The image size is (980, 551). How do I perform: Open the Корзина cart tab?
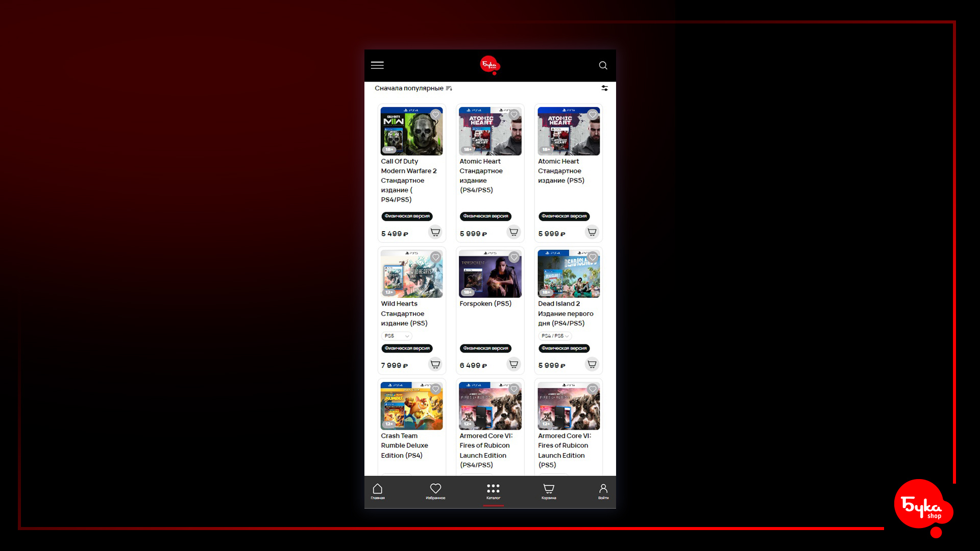click(549, 492)
